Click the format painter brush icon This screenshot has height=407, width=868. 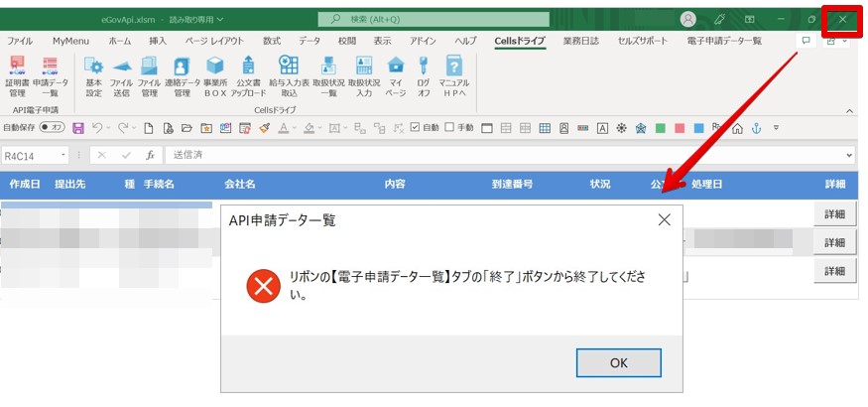pos(264,128)
